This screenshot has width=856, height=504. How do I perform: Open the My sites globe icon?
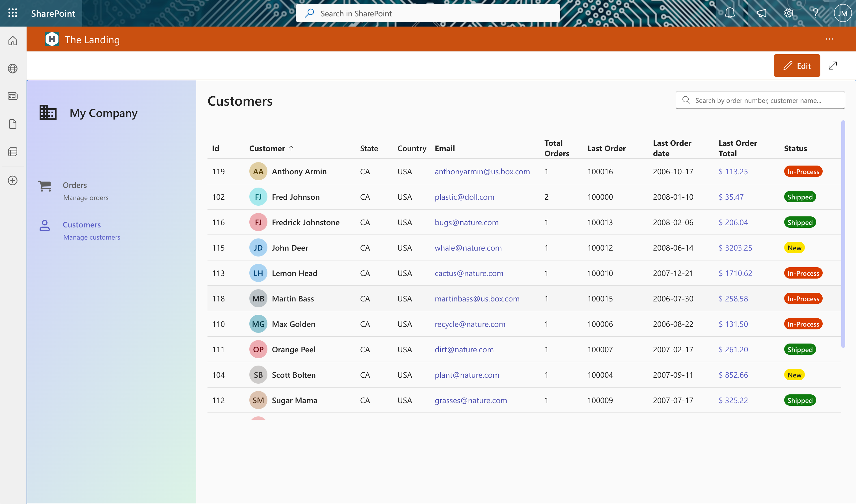pos(12,69)
